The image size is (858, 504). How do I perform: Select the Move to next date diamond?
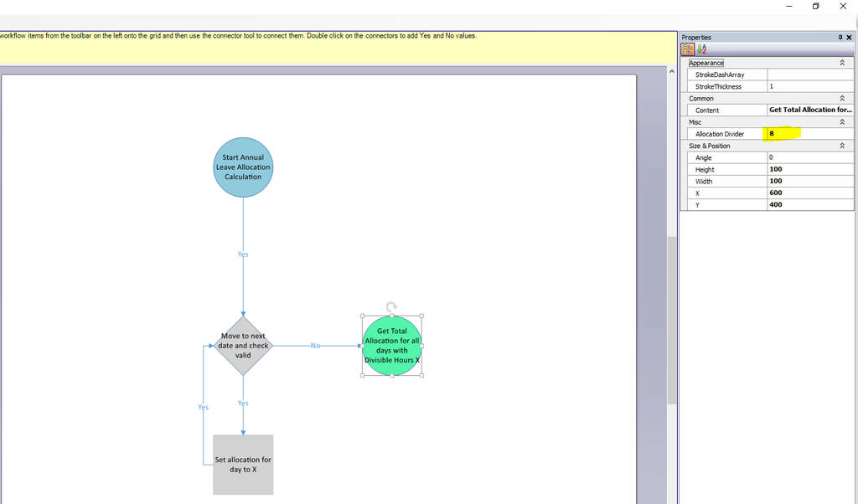tap(243, 345)
